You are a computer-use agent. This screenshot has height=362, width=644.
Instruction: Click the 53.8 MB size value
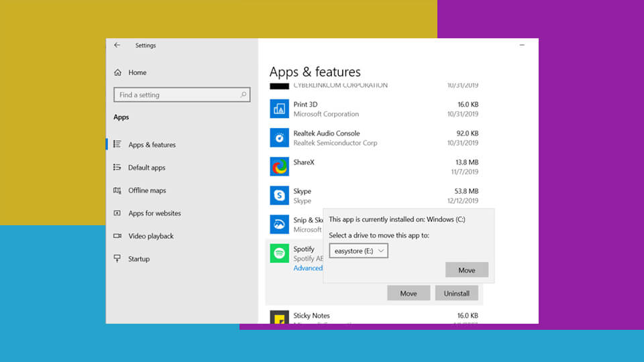(x=466, y=191)
